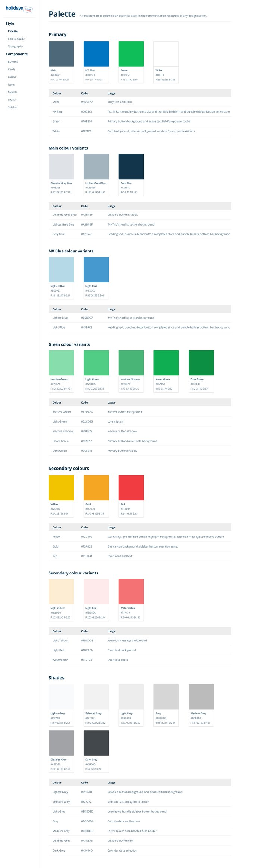Screen dimensions: 280x868
Task: Open the Palette sidebar item
Action: pos(13,31)
